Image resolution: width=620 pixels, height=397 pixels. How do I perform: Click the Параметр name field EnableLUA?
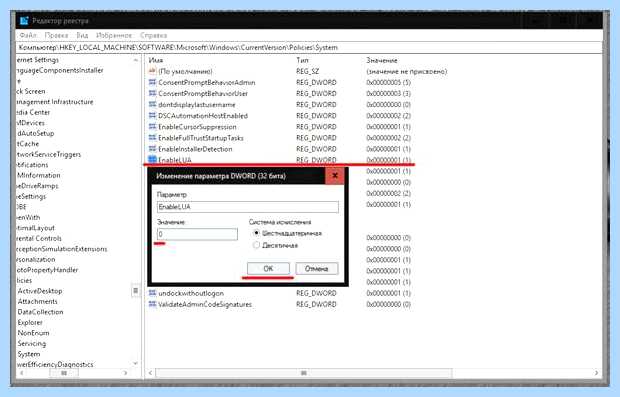pos(248,207)
